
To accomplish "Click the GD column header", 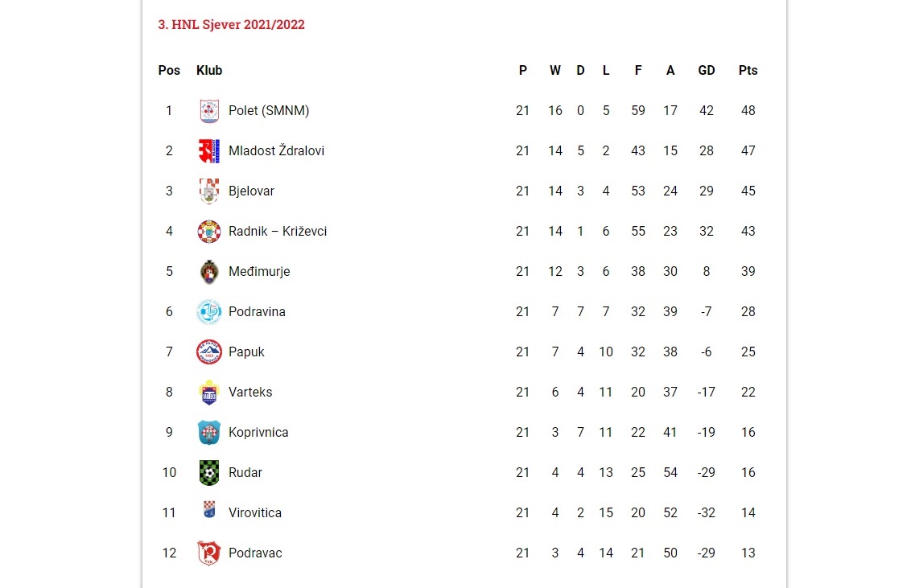I will click(707, 70).
